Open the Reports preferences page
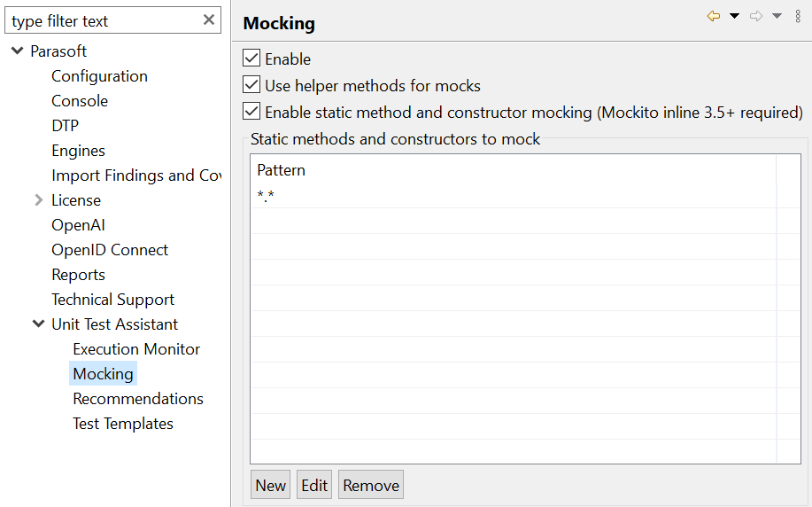The image size is (812, 507). (x=78, y=275)
